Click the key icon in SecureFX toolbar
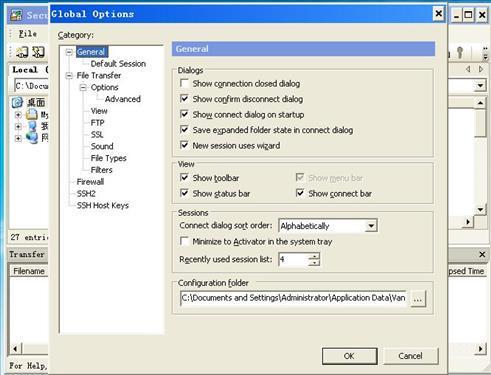 coord(460,52)
